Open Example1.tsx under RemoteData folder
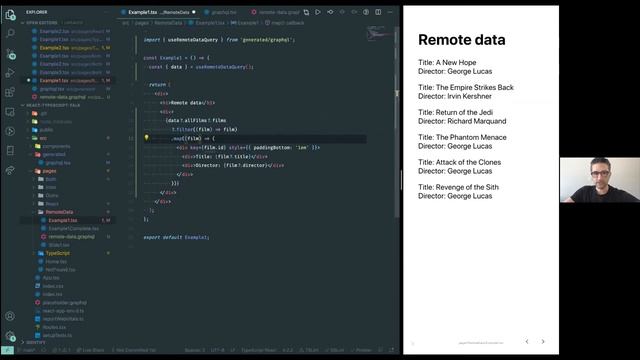 point(62,220)
